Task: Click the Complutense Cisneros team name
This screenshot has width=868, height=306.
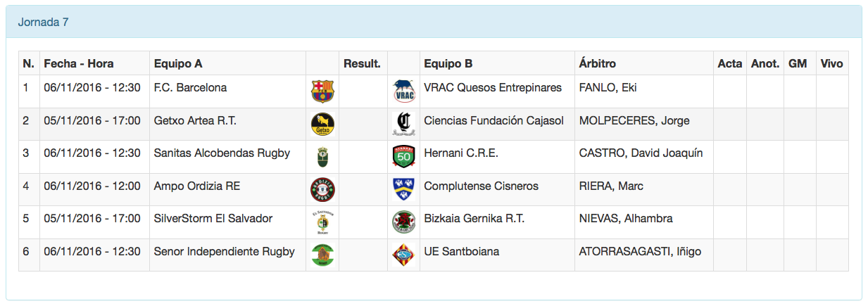Action: (481, 186)
